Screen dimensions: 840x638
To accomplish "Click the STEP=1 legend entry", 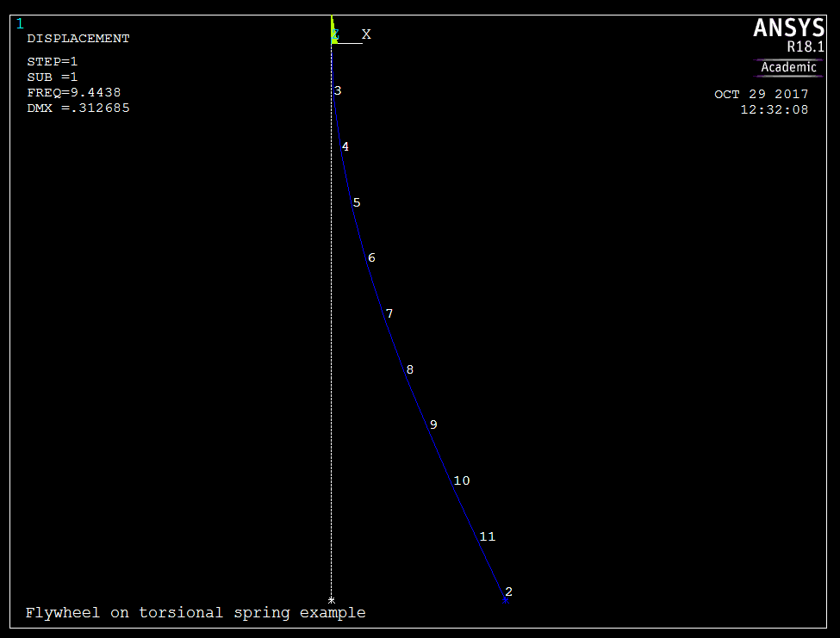I will [x=53, y=62].
